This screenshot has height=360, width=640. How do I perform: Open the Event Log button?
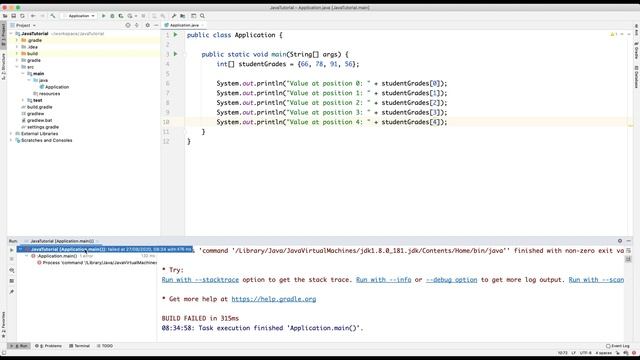(618, 346)
